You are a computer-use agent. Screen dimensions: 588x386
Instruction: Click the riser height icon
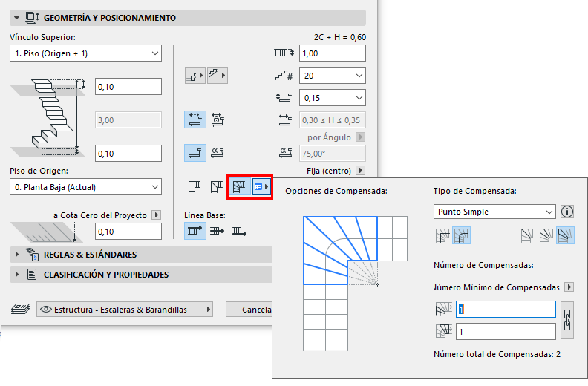284,98
